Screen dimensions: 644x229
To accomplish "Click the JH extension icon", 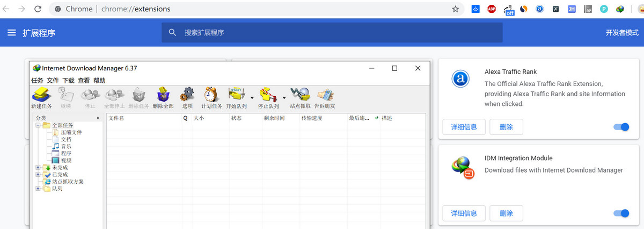I will point(572,9).
